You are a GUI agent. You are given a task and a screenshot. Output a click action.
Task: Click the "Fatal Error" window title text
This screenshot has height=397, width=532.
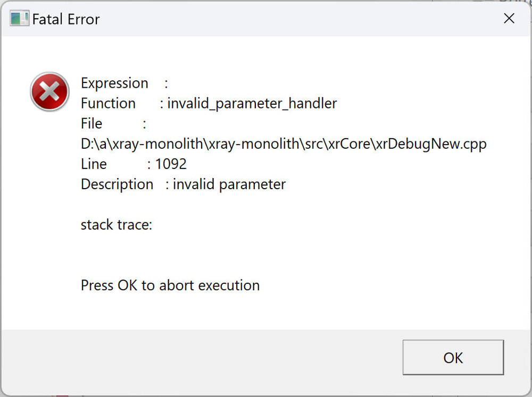coord(66,20)
